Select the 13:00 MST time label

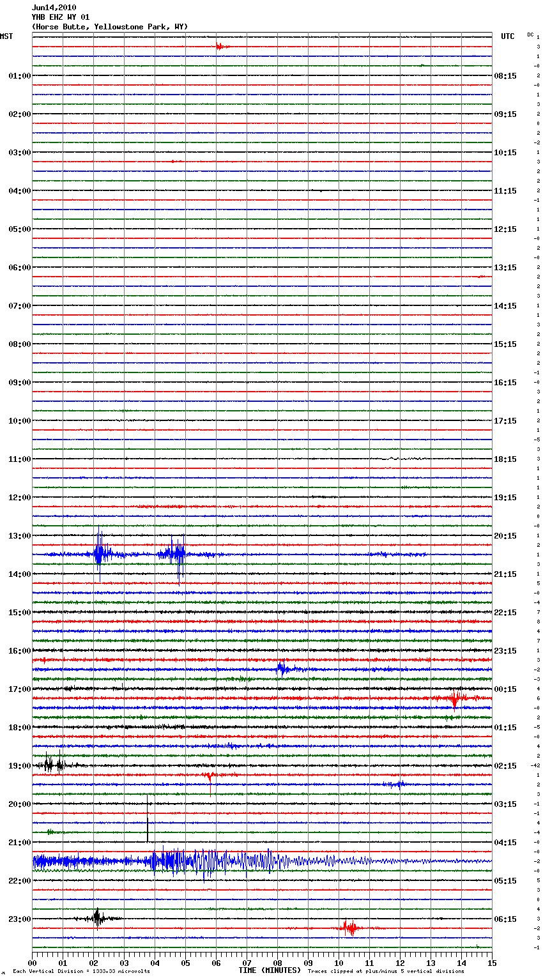click(x=20, y=536)
